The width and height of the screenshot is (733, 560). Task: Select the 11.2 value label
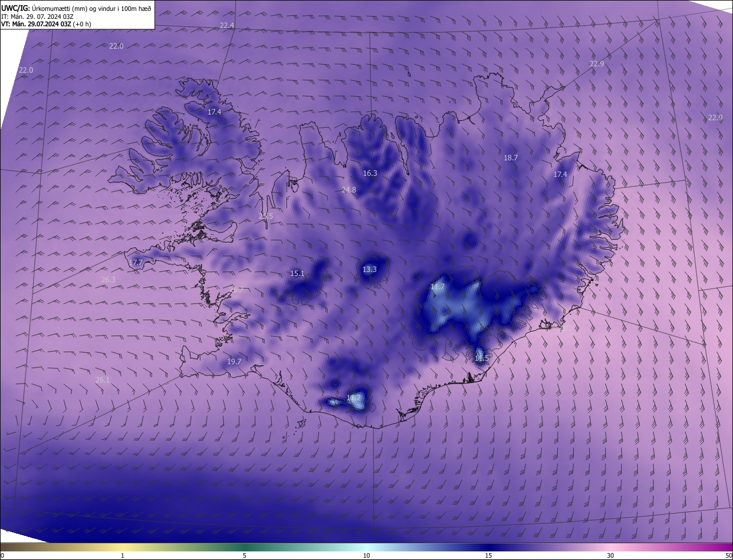point(354,397)
